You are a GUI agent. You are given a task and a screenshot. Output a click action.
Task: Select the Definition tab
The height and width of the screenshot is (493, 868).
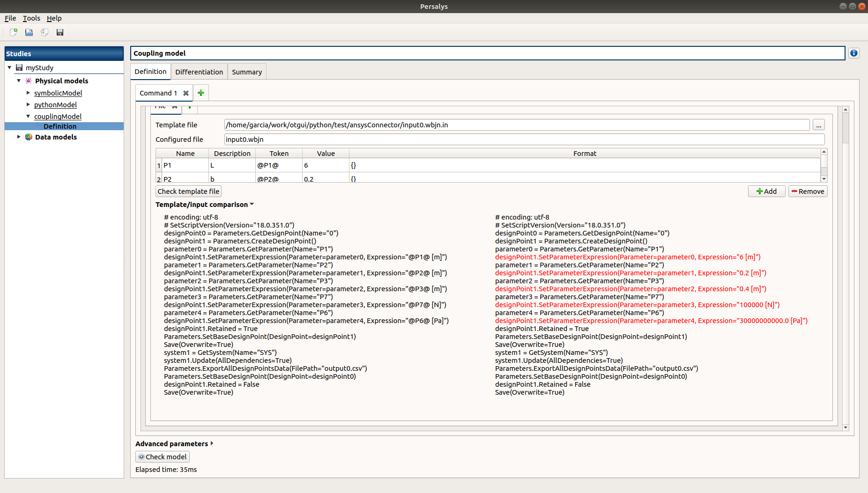coord(150,72)
